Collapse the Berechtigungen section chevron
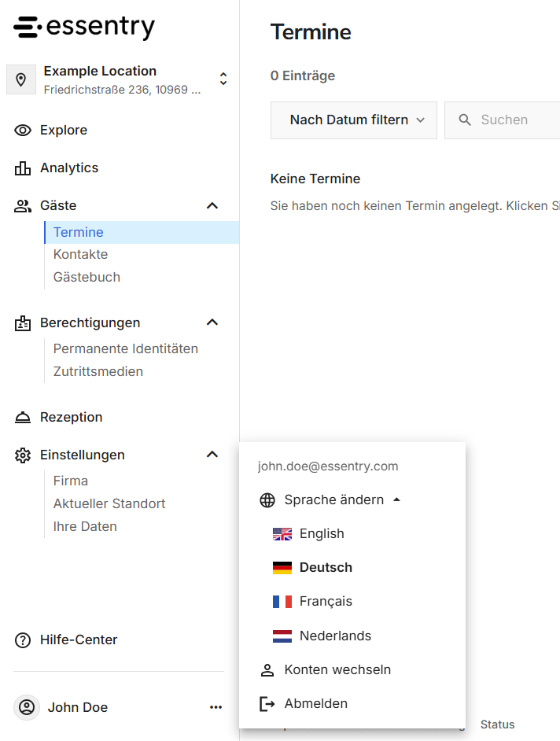 (x=212, y=323)
